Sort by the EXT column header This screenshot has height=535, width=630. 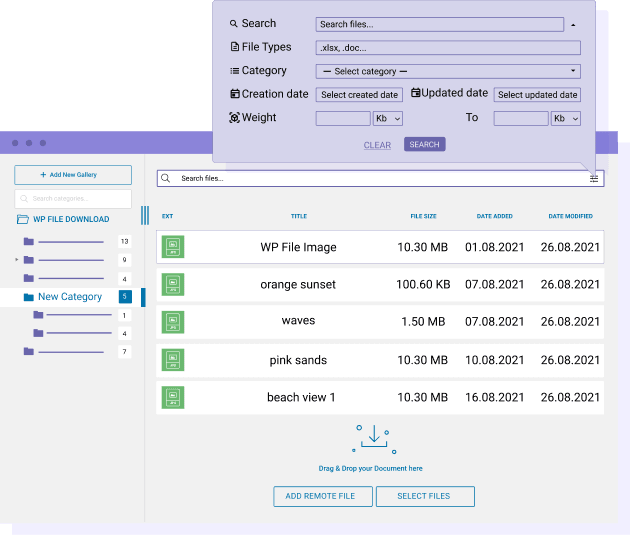click(167, 216)
